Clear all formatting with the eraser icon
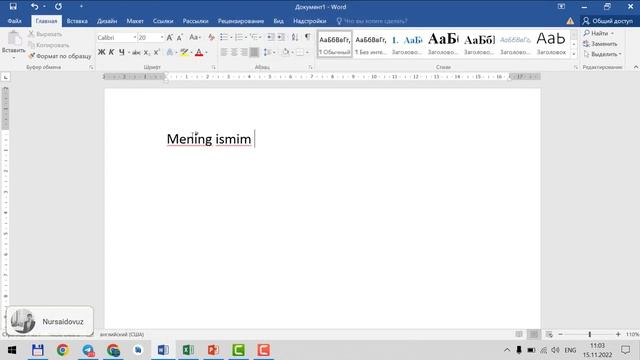640x360 pixels. [x=211, y=37]
